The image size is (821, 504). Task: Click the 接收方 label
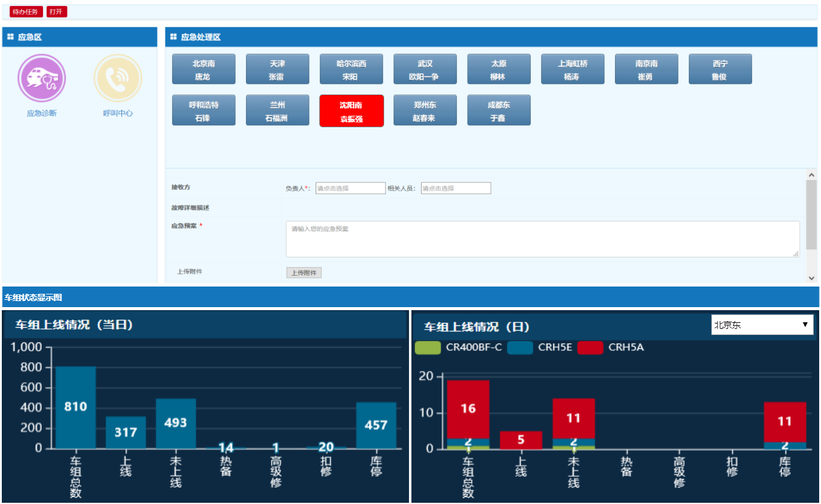(x=181, y=187)
